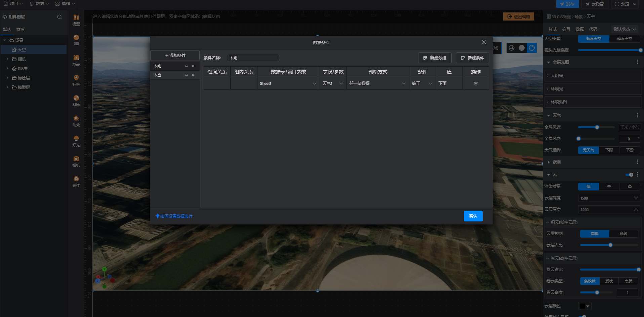Screen dimensions: 644x317
Task: Choose 下雨 weather option in properties panel
Action: click(x=609, y=150)
